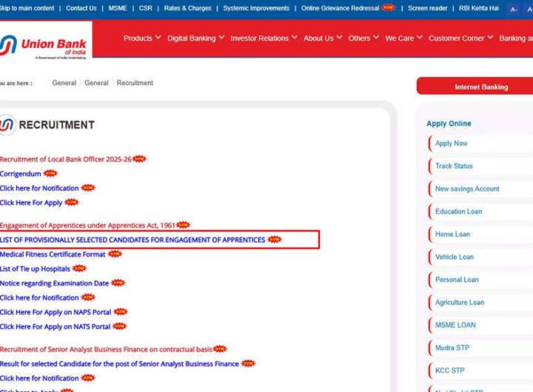Screen dimensions: 533x392
Task: Open list of provisionally selected apprentices candidates
Action: (x=133, y=240)
